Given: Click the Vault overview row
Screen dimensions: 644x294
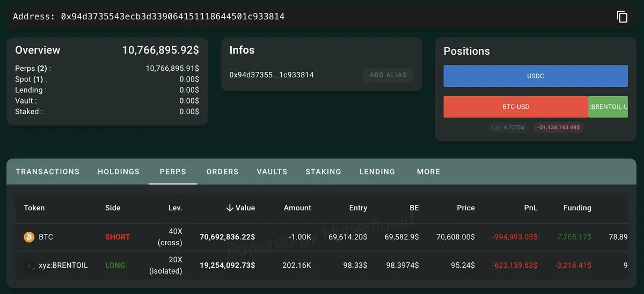Looking at the screenshot, I should coord(107,101).
